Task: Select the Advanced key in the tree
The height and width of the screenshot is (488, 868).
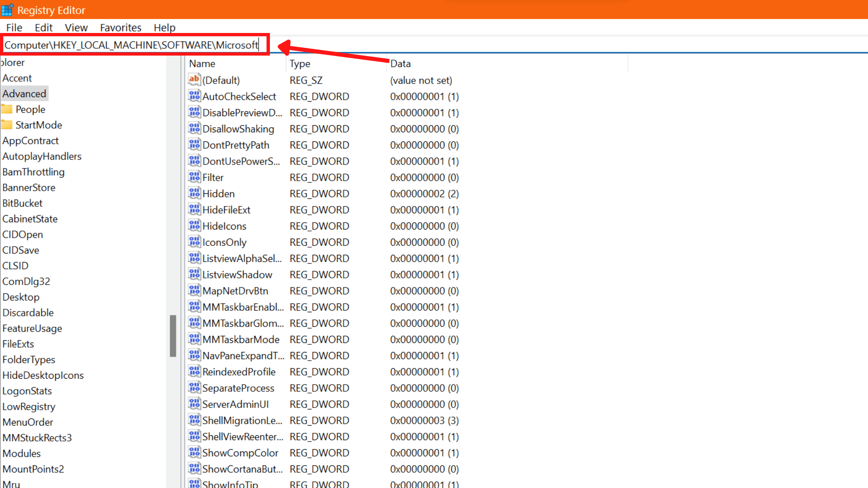Action: point(24,94)
